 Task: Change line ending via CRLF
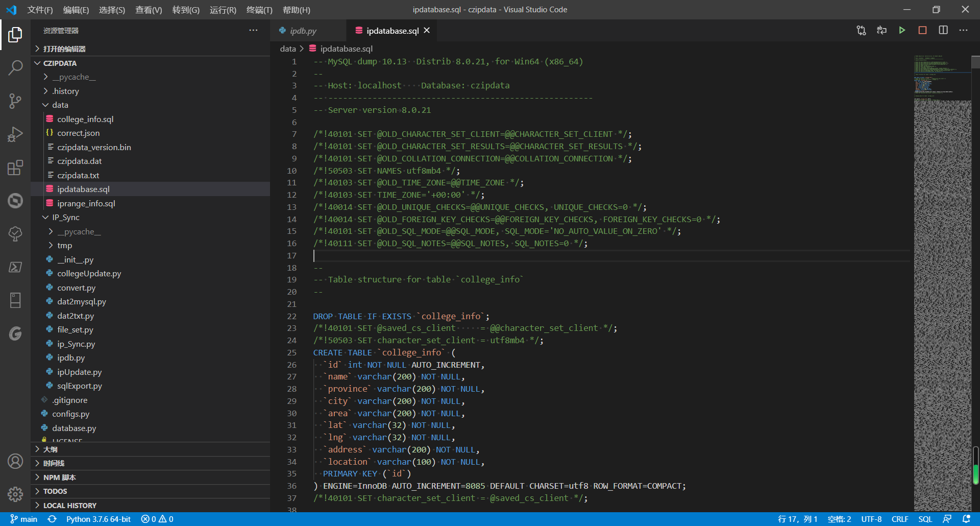(x=900, y=519)
